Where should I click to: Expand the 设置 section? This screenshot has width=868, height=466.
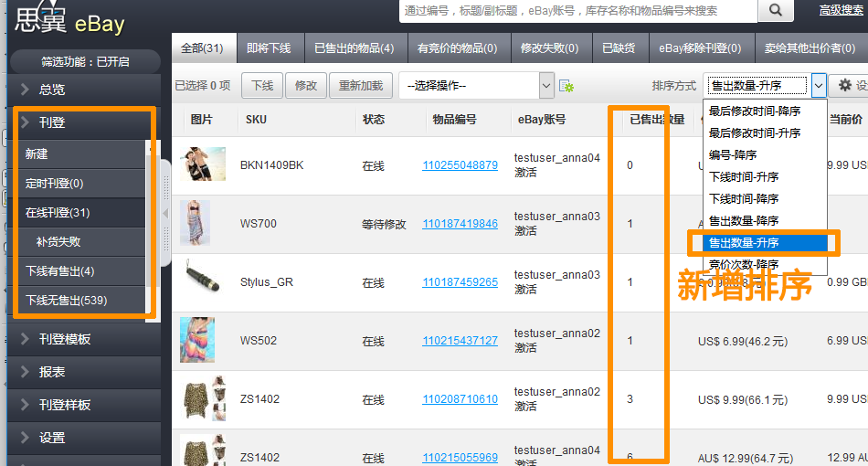click(85, 438)
